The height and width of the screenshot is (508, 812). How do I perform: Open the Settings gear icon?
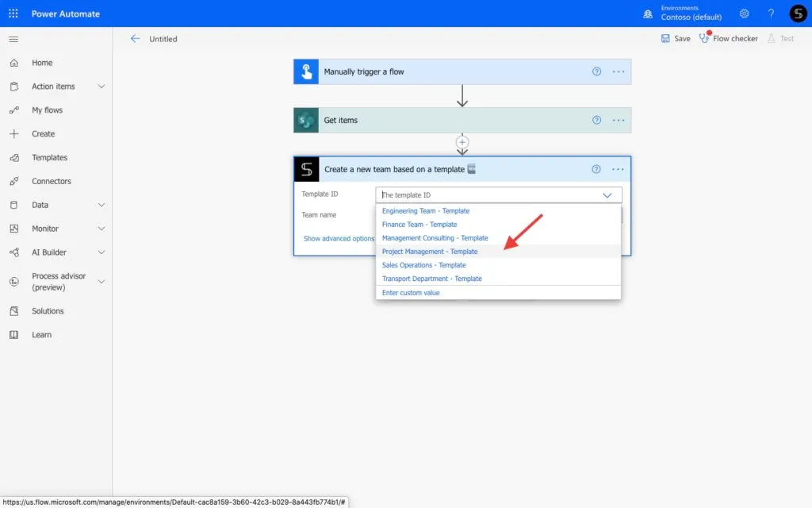pyautogui.click(x=744, y=13)
